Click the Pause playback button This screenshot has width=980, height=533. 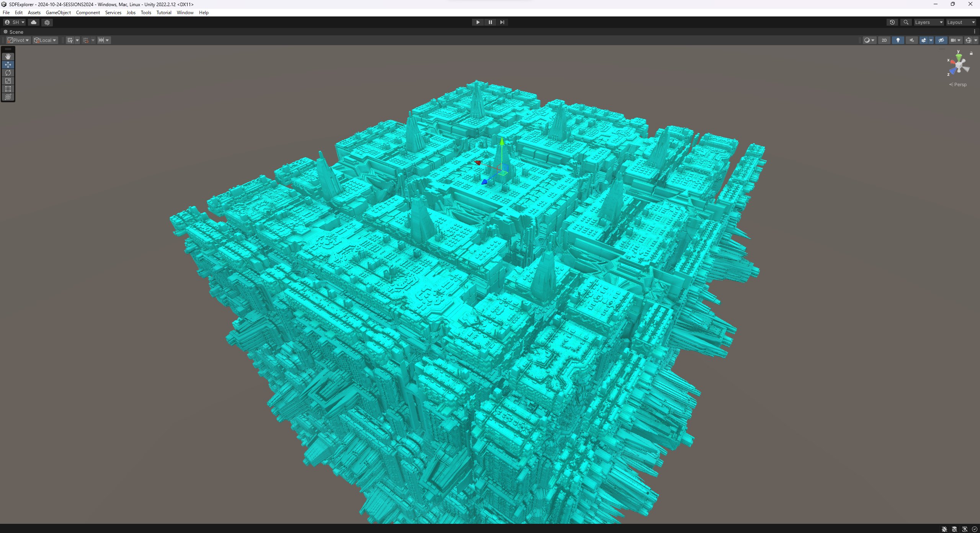pos(490,22)
